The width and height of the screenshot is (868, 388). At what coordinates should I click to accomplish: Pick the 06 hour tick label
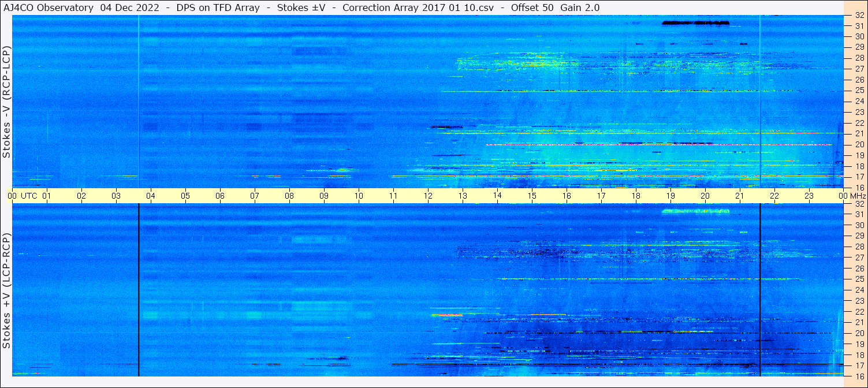point(220,196)
